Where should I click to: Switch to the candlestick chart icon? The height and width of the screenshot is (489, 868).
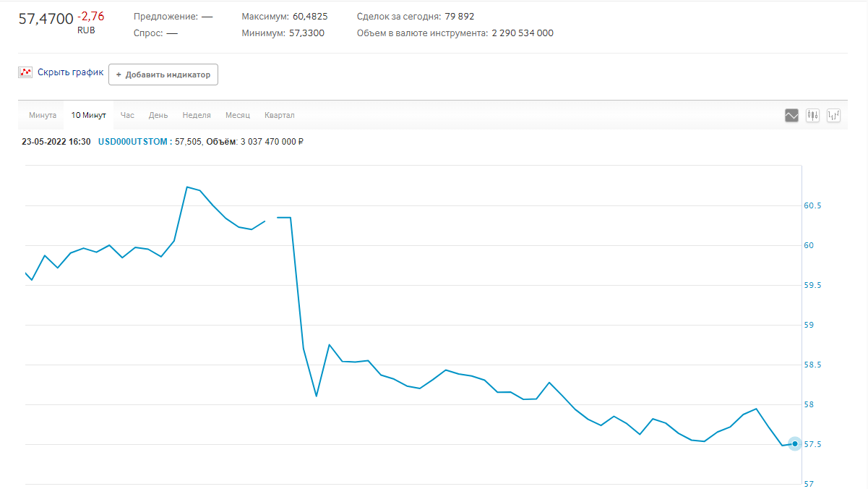[812, 115]
